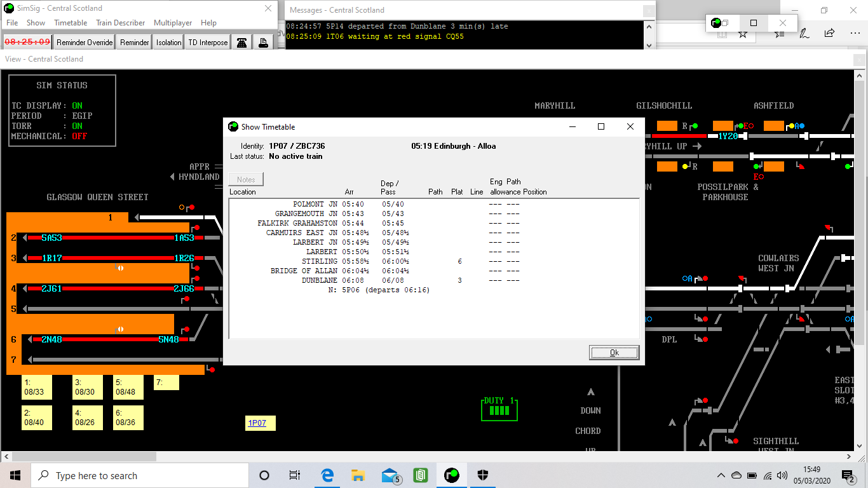Click the DUTY 1 green indicator box
The width and height of the screenshot is (868, 488).
[499, 410]
